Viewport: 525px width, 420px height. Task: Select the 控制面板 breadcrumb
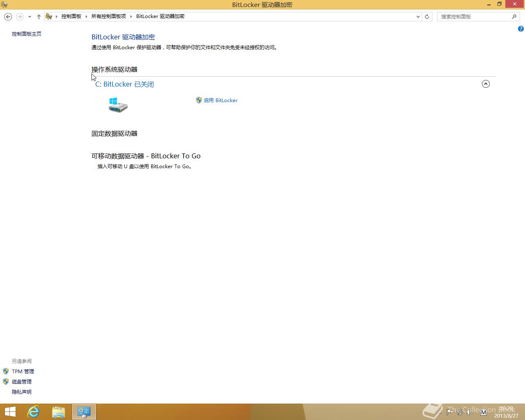coord(71,16)
